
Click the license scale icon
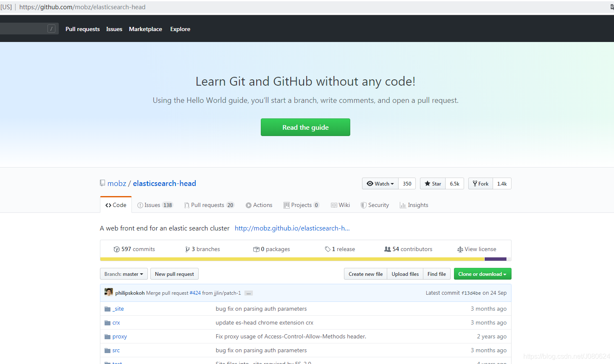460,249
